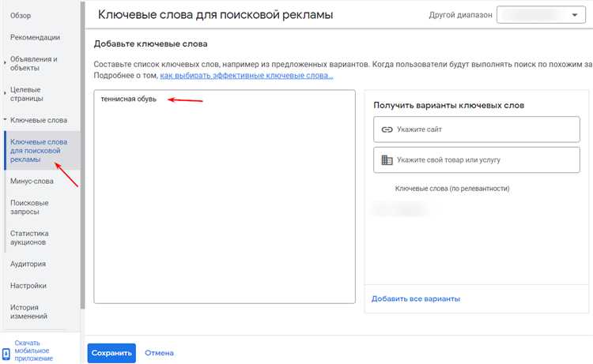
Task: Open Настройки section
Action: pos(28,286)
